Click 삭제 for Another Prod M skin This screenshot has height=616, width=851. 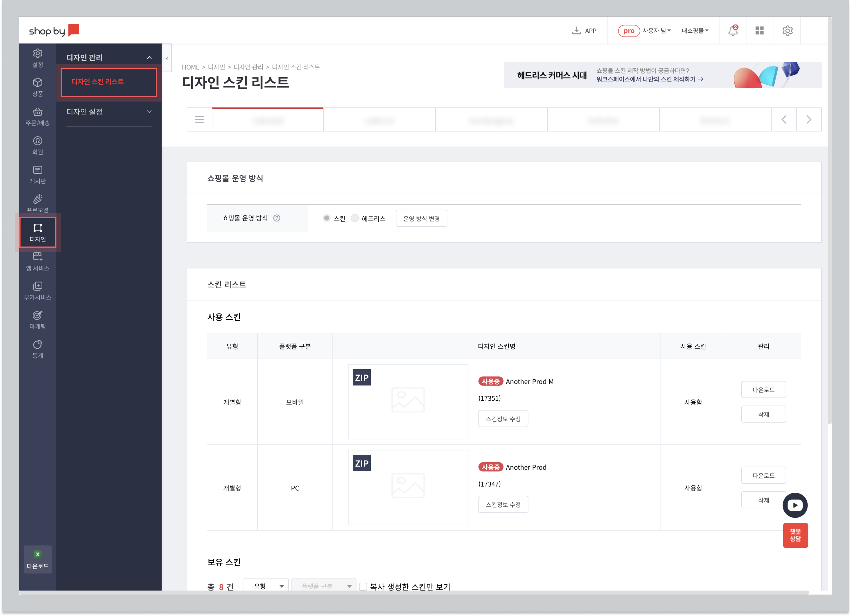click(x=763, y=414)
